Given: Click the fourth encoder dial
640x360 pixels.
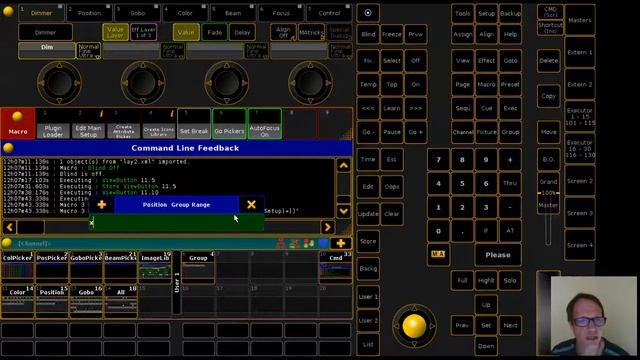Looking at the screenshot, I should [310, 83].
